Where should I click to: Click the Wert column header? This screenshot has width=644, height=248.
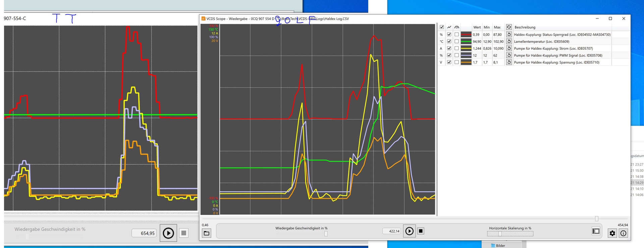coord(477,27)
